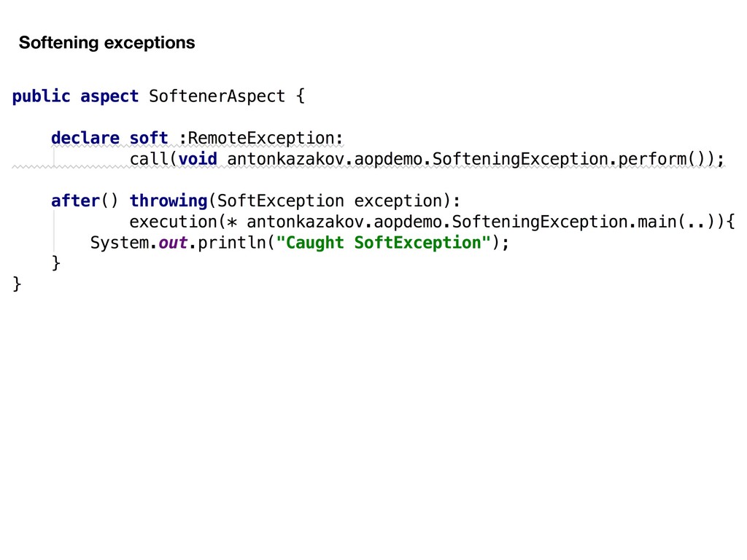Click the italic 'out' field
Viewport: 747px width, 560px height.
(x=173, y=243)
